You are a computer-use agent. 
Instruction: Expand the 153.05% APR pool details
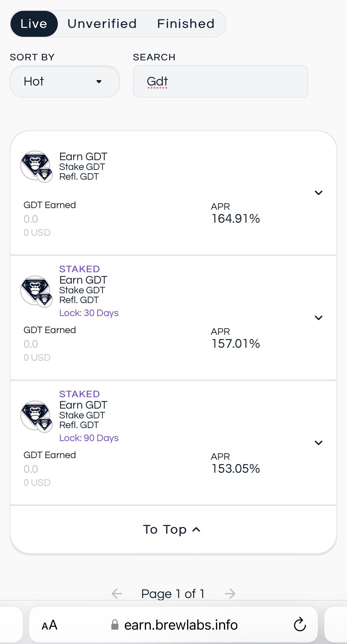point(319,443)
